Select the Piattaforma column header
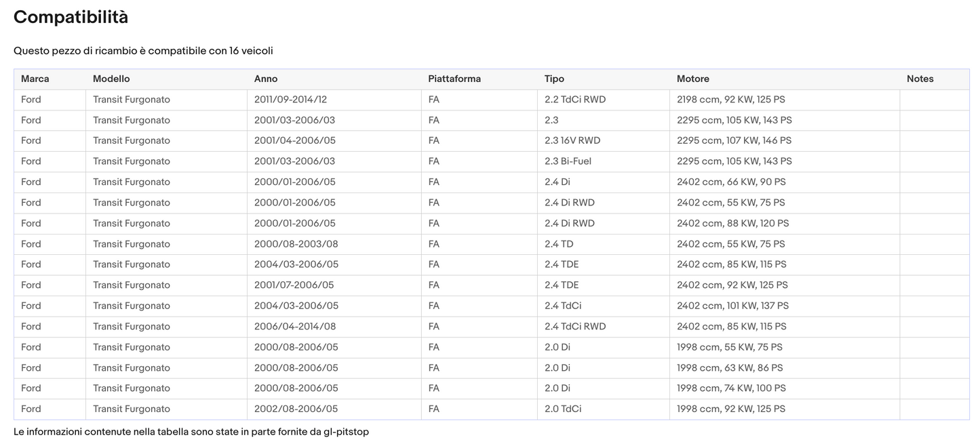Screen dimensions: 980x446 454,79
